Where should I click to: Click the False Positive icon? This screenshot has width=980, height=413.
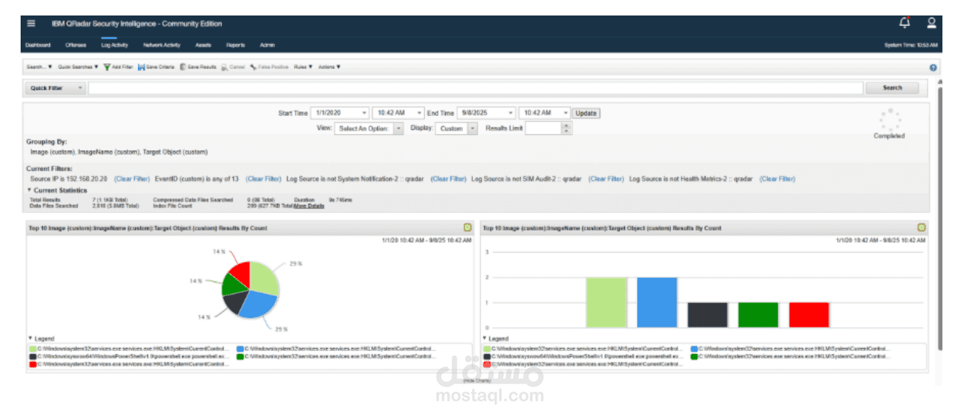pyautogui.click(x=253, y=66)
